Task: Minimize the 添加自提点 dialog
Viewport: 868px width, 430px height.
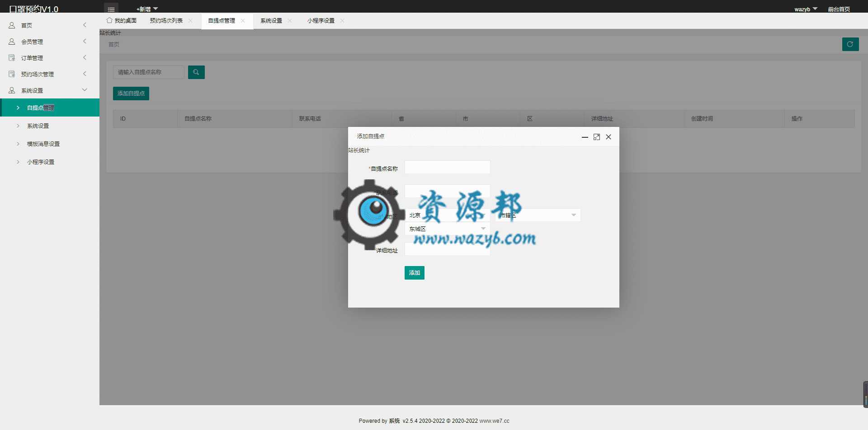Action: tap(585, 137)
